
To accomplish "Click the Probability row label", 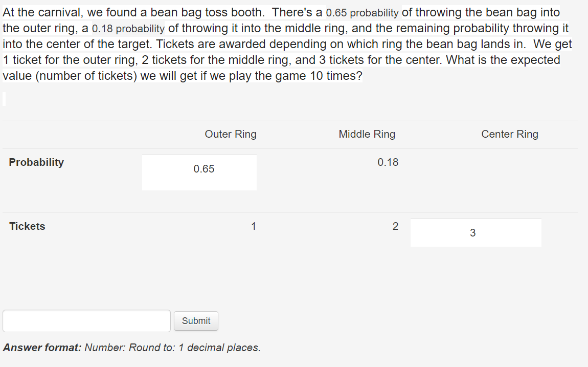I will click(36, 162).
